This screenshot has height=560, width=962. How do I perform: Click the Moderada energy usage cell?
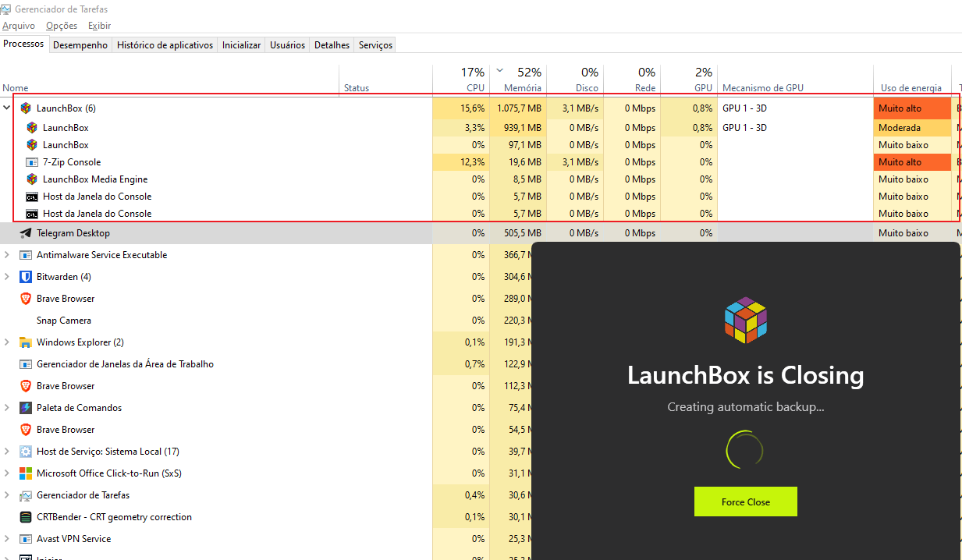coord(912,128)
